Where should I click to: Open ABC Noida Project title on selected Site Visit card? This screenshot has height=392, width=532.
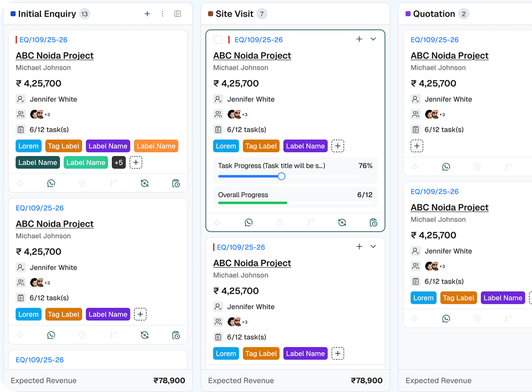coord(252,56)
